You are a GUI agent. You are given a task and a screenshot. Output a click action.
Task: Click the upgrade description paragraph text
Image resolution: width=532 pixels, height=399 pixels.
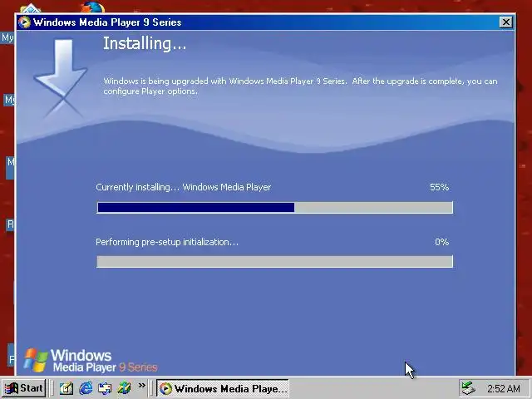click(x=300, y=86)
